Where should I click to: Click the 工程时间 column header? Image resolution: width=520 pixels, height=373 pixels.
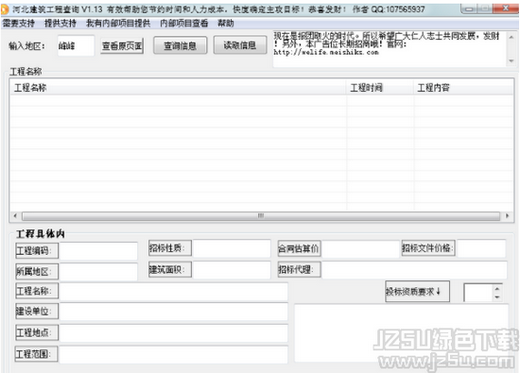click(380, 88)
